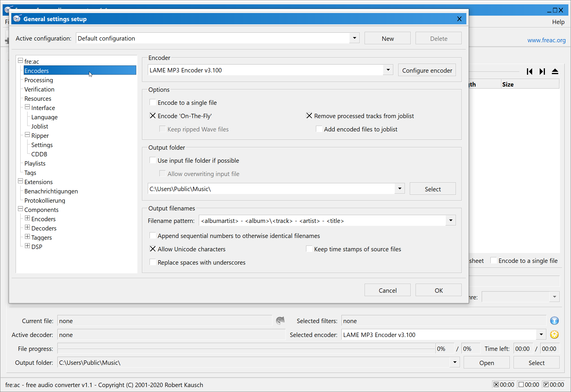Enable 'Use input file folder if possible'
The image size is (571, 392).
[153, 160]
